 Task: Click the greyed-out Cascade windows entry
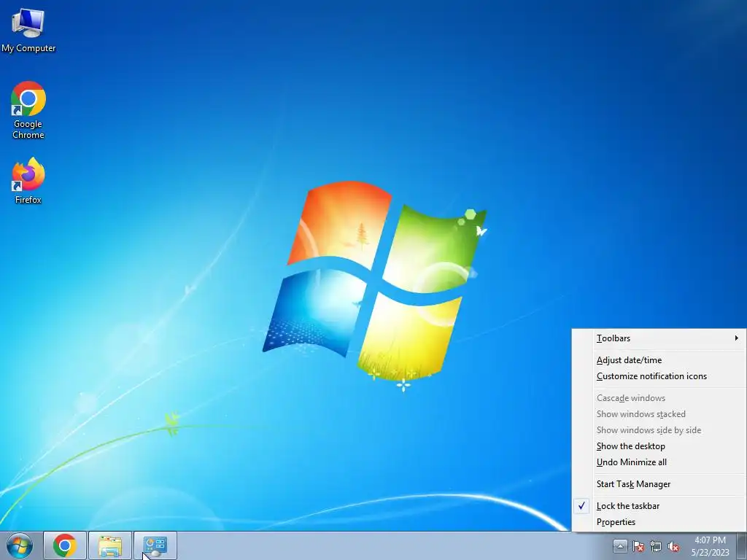tap(659, 398)
